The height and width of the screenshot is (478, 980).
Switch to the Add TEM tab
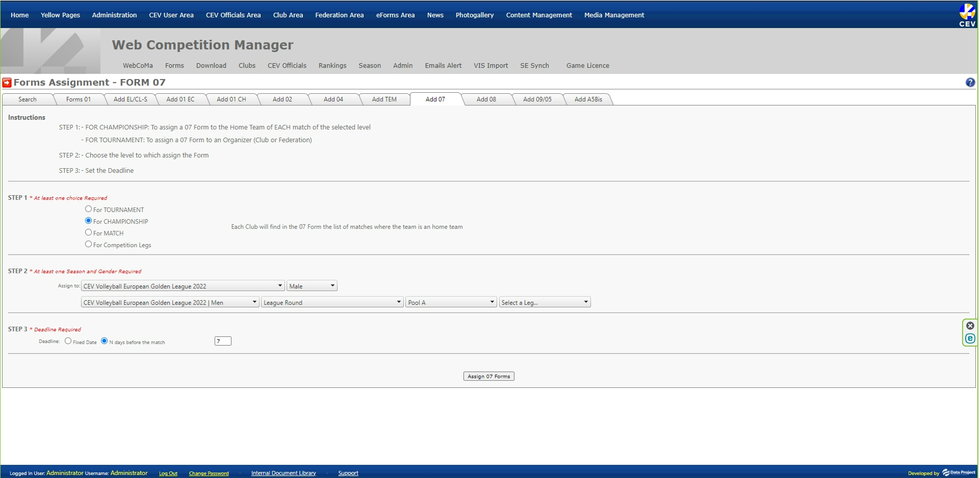tap(384, 99)
